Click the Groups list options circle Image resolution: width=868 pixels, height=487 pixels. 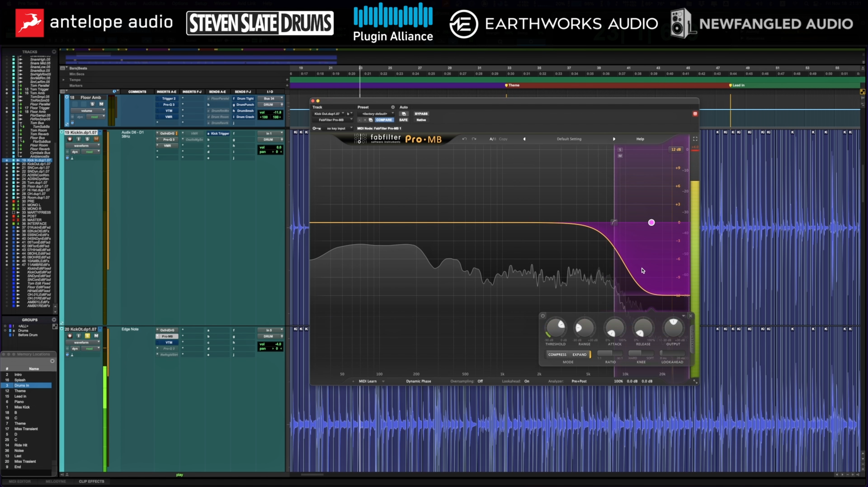(x=54, y=319)
